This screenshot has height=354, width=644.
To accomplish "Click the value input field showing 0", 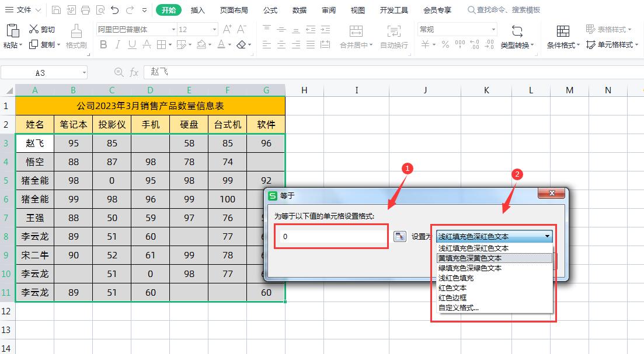I will [330, 236].
